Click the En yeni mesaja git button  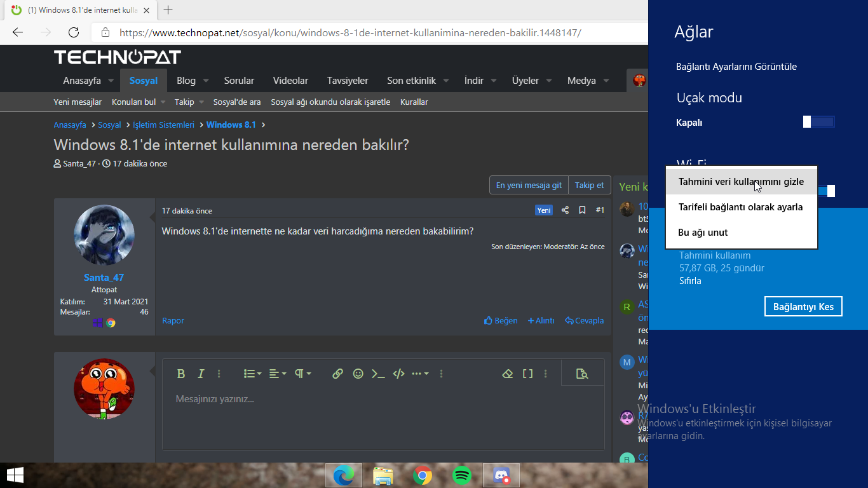tap(529, 185)
